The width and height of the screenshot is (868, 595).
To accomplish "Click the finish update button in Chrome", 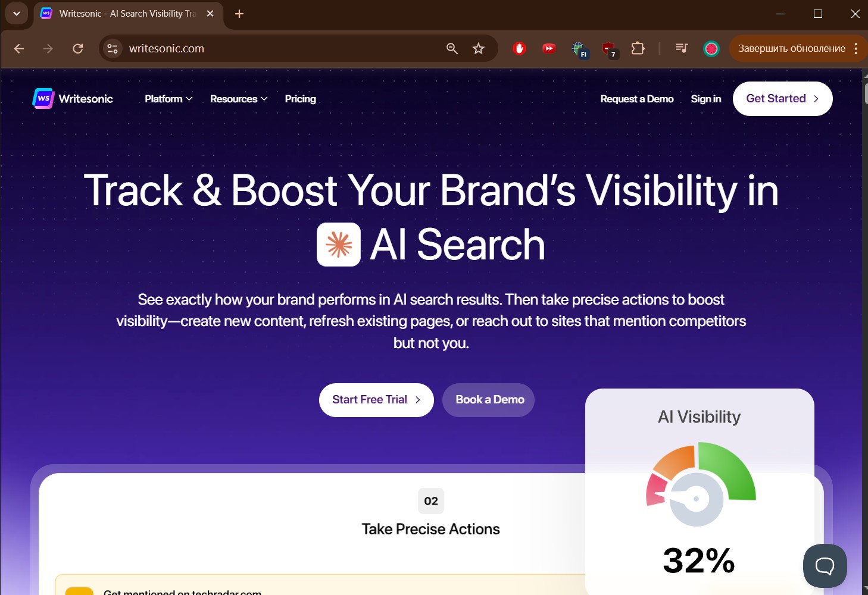I will (791, 49).
